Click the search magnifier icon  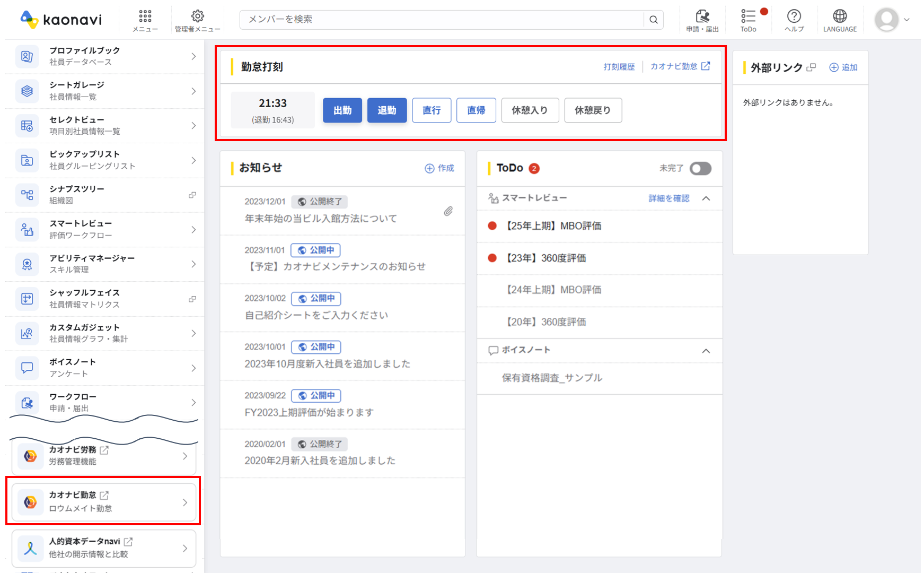[653, 20]
